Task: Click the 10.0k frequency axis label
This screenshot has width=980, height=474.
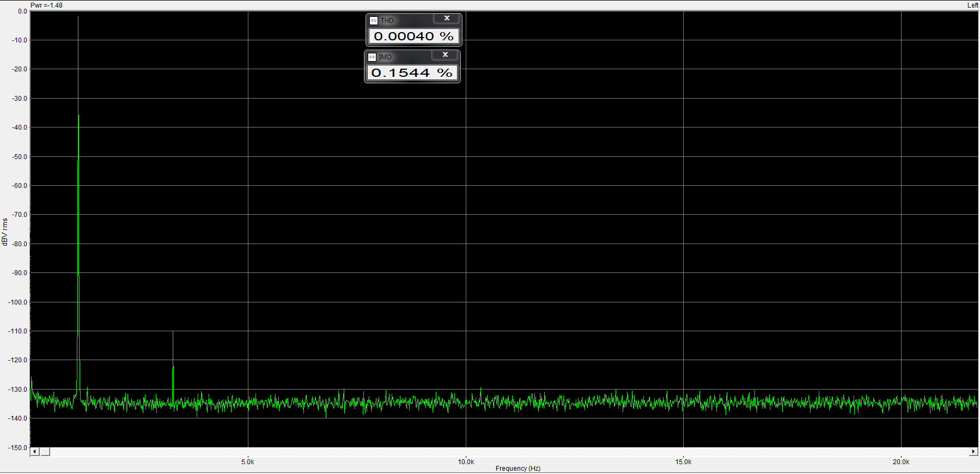Action: pyautogui.click(x=466, y=462)
